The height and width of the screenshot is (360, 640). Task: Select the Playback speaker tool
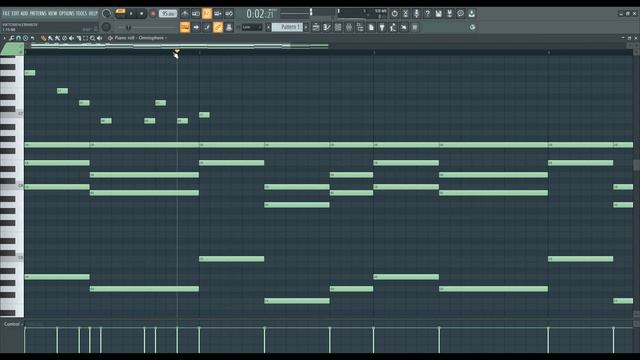click(99, 38)
